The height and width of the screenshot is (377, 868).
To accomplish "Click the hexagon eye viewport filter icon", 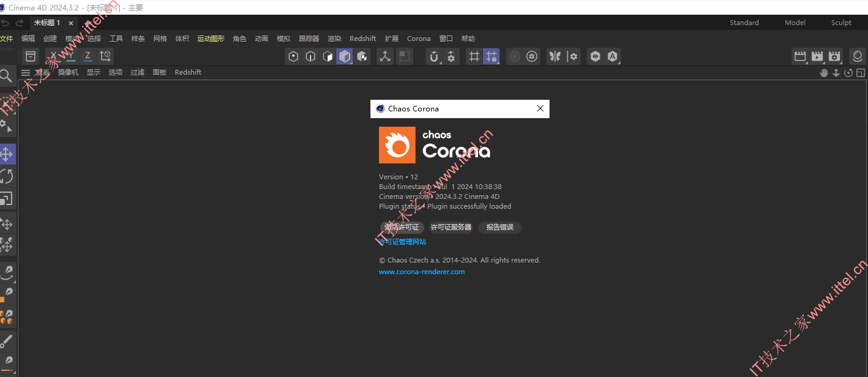I will (595, 57).
